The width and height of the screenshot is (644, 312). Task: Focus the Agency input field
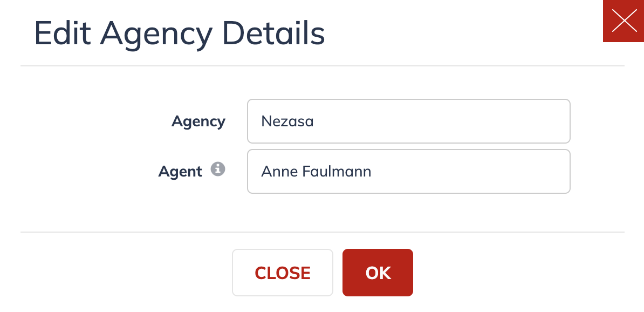point(409,121)
